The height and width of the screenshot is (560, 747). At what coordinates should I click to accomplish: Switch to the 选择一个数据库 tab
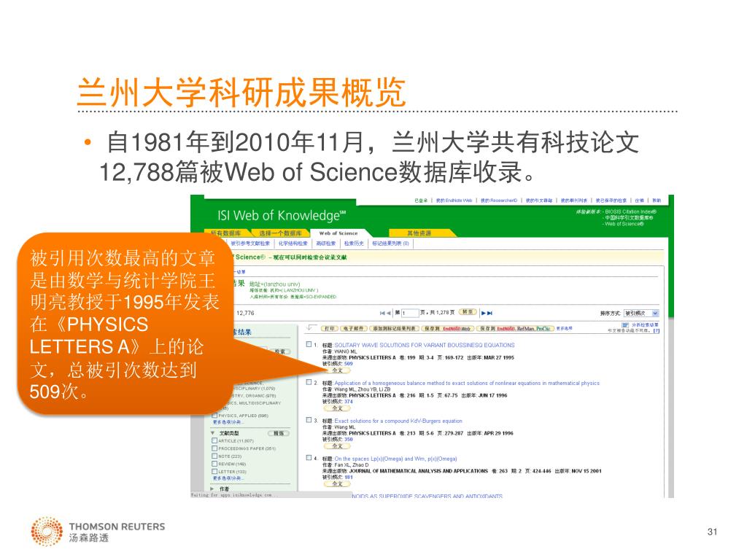(280, 233)
